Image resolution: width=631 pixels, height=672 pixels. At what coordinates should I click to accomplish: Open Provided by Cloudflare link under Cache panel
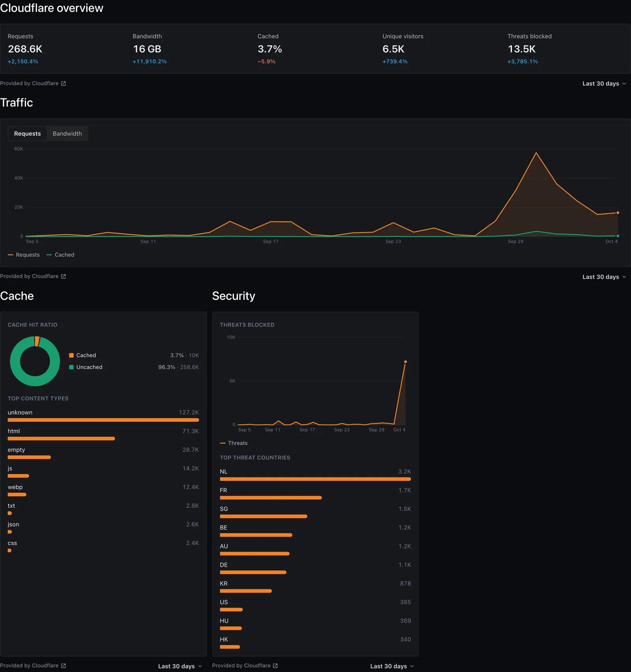pos(33,666)
